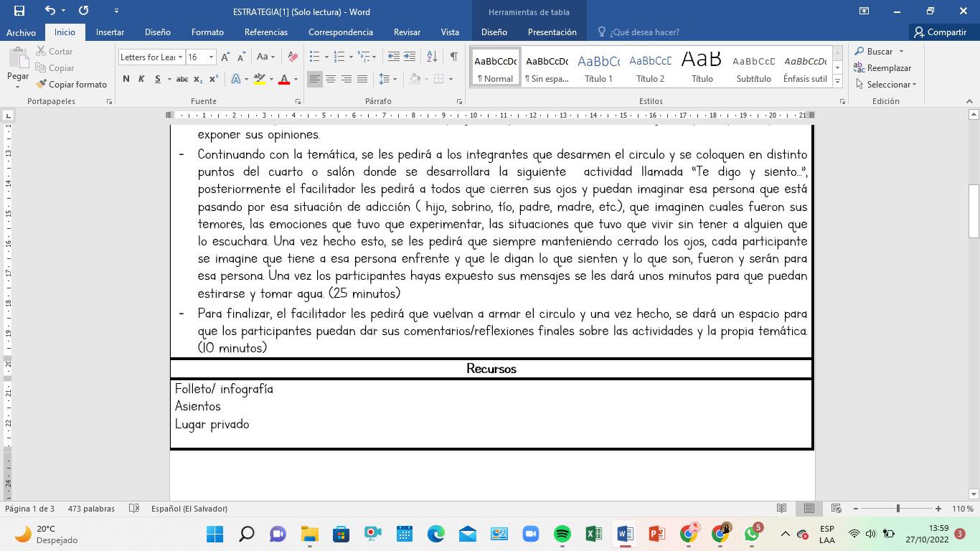Launch Spotify from the taskbar

(x=562, y=534)
